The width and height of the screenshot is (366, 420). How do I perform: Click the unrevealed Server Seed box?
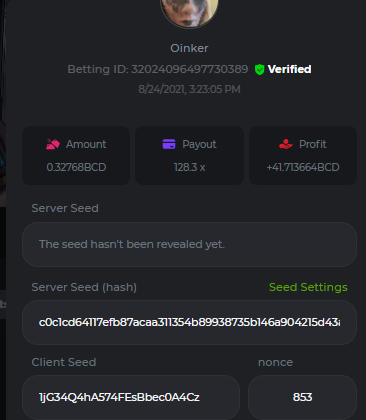(189, 244)
